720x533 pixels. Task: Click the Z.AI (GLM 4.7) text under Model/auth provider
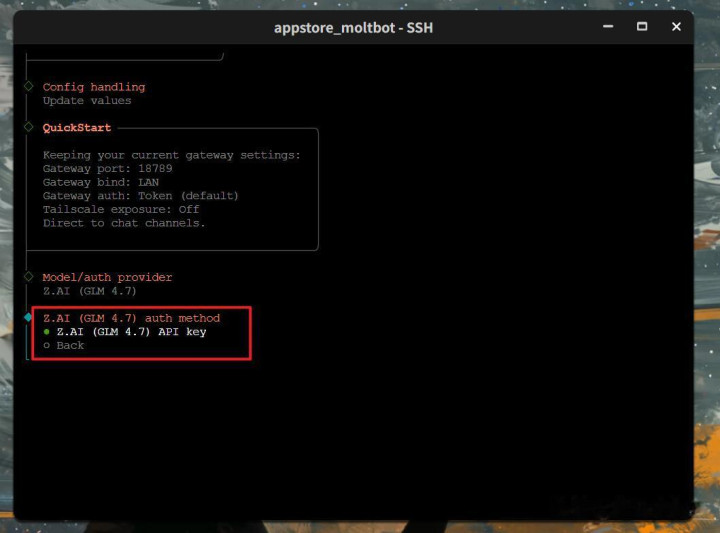tap(89, 291)
